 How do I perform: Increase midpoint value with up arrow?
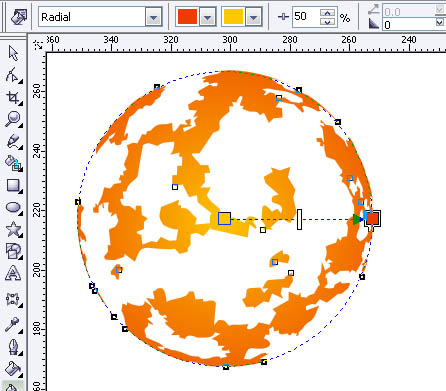327,13
